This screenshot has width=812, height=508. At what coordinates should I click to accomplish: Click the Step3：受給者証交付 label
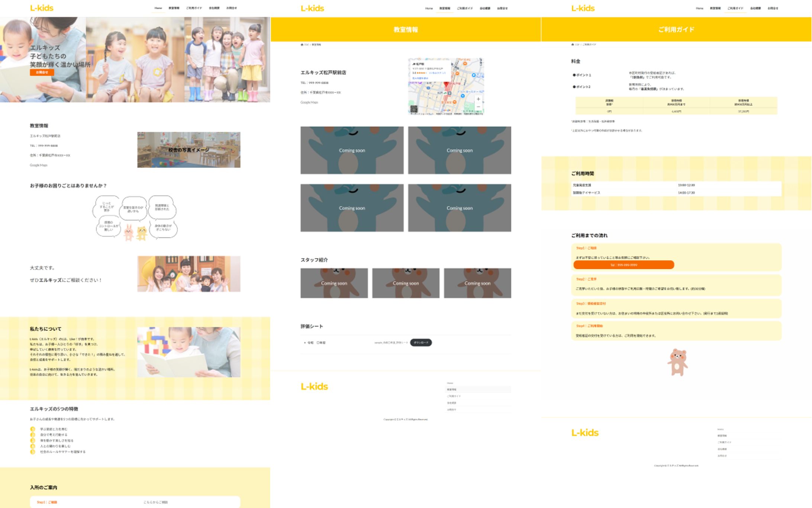click(591, 304)
